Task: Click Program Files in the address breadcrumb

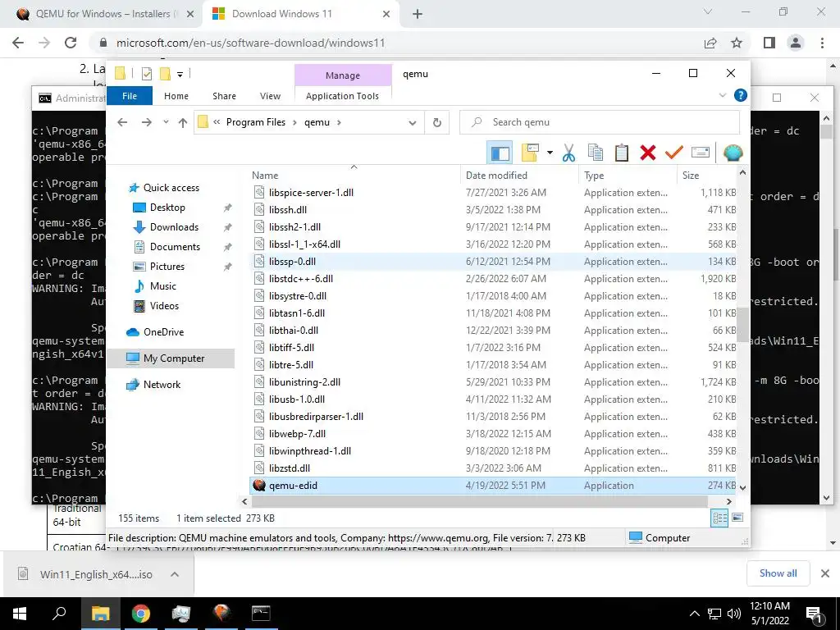Action: [x=256, y=122]
